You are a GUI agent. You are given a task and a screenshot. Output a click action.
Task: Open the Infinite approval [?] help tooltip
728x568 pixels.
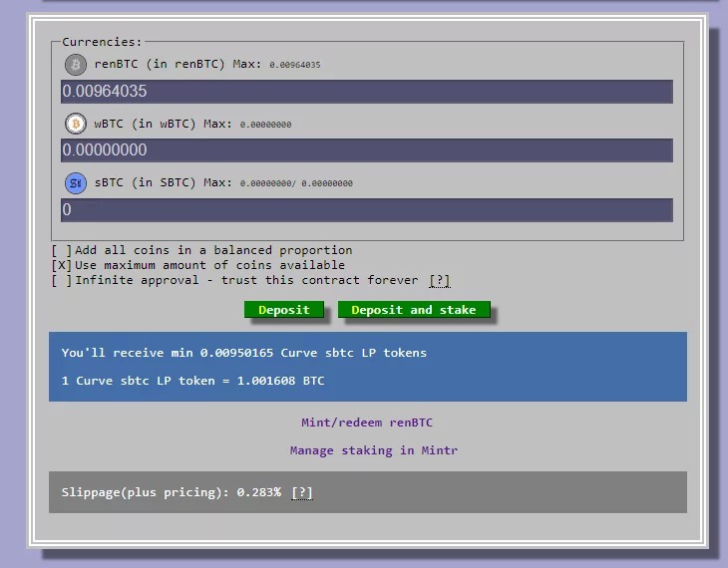pos(439,281)
